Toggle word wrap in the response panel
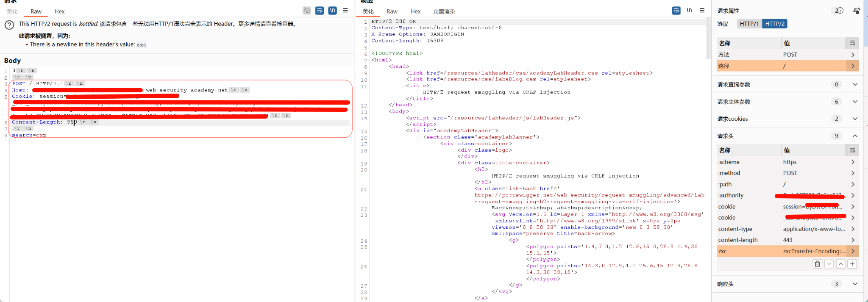Image resolution: width=868 pixels, height=302 pixels. pyautogui.click(x=676, y=11)
